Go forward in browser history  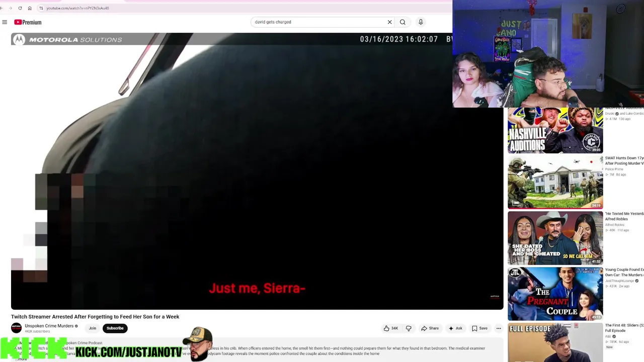pyautogui.click(x=10, y=8)
